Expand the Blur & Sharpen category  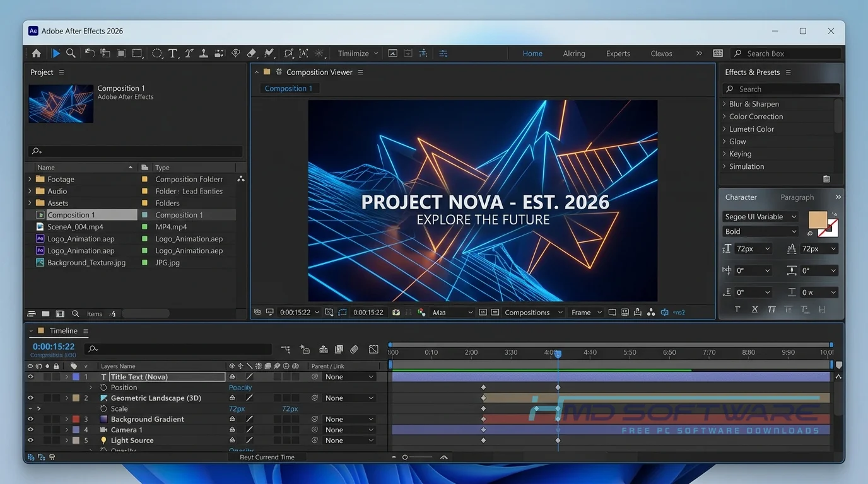click(724, 104)
